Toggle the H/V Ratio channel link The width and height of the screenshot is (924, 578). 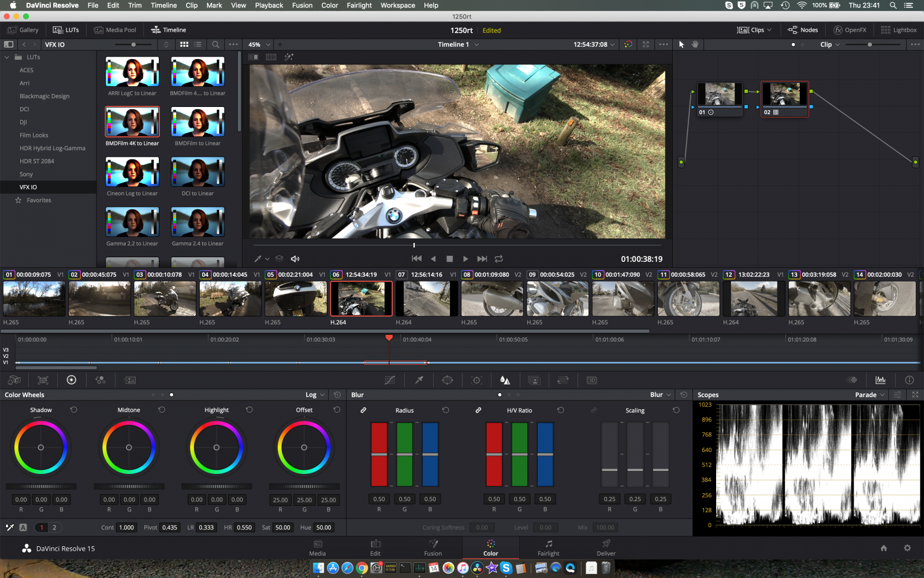coord(478,410)
